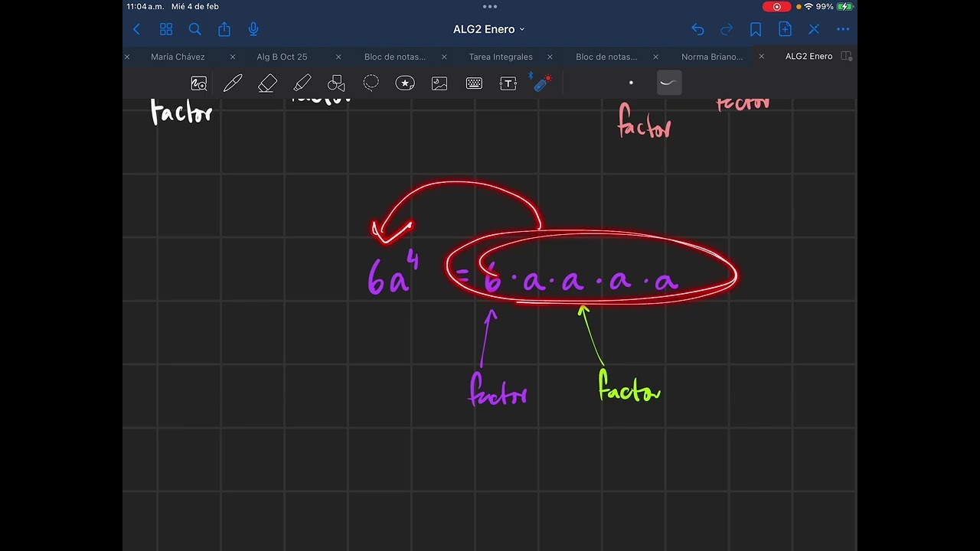Choose the Image insert tool
Screen dimensions: 980x551
pos(439,83)
